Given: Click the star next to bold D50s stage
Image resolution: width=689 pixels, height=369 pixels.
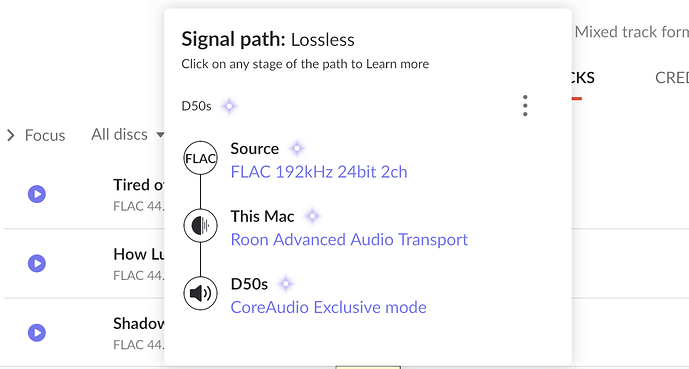Looking at the screenshot, I should [286, 284].
